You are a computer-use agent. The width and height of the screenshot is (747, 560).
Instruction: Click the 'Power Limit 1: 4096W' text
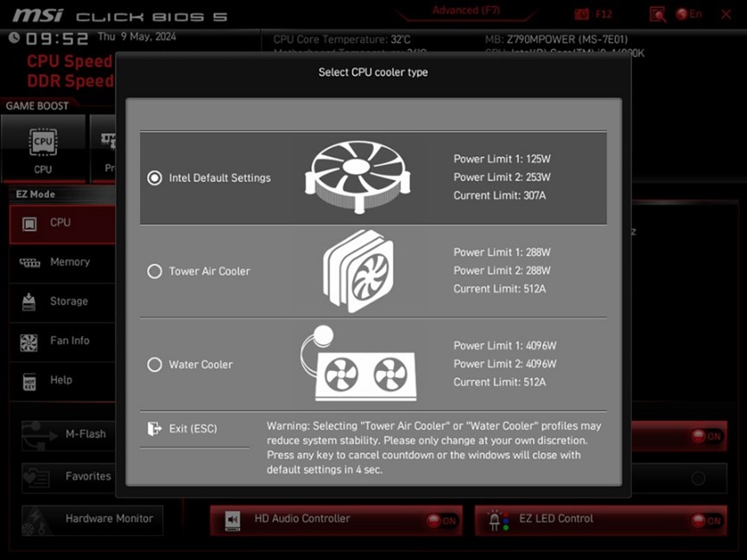pos(505,346)
